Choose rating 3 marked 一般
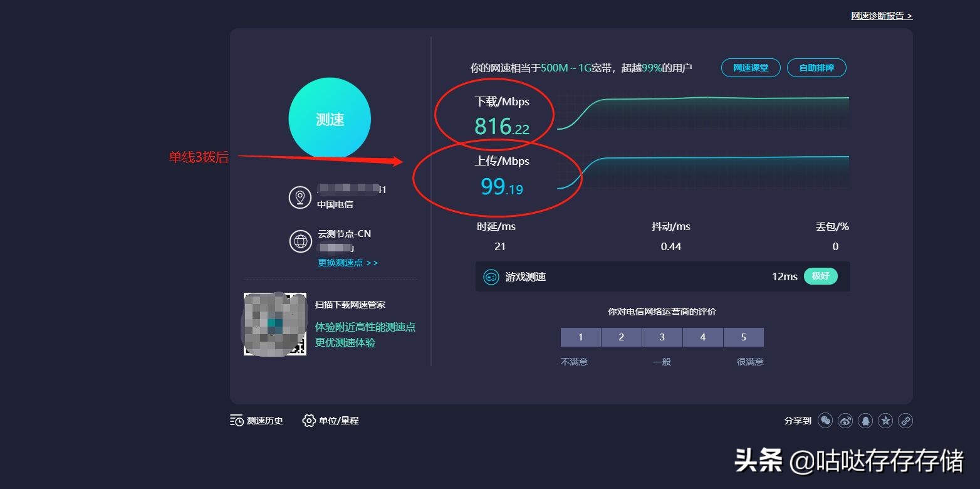The width and height of the screenshot is (980, 489). (662, 337)
